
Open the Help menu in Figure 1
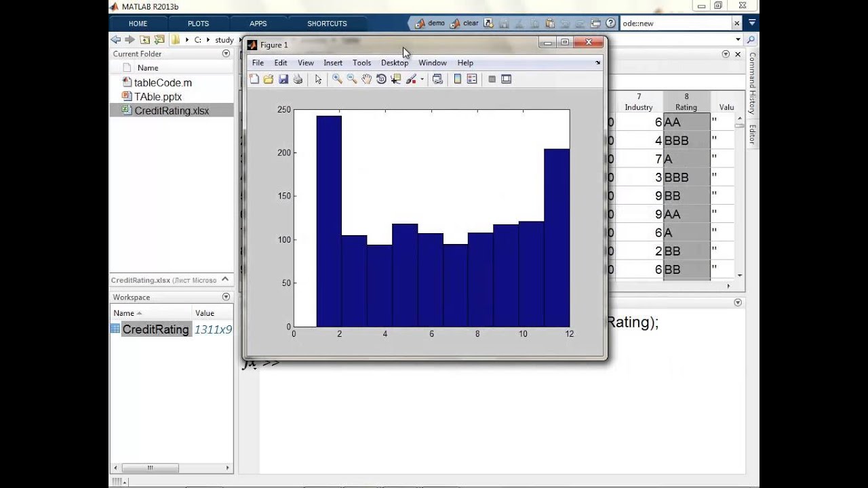tap(465, 63)
